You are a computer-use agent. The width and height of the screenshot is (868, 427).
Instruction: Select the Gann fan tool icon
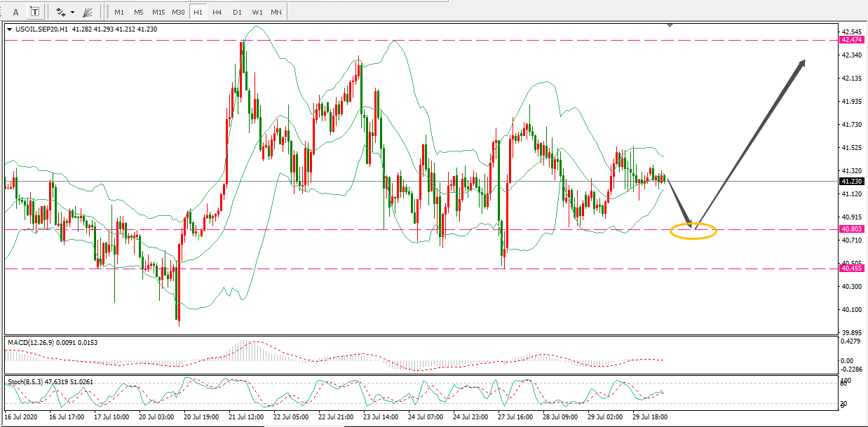click(x=88, y=12)
